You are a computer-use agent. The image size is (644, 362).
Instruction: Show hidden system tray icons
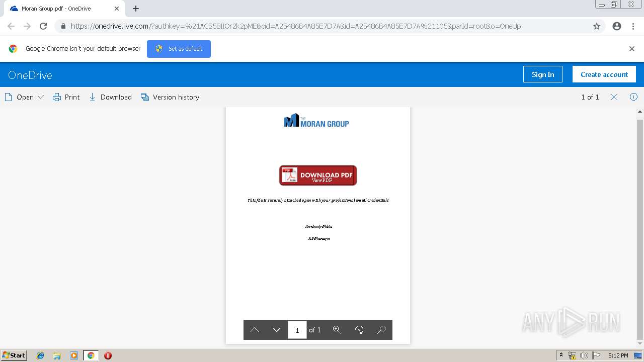click(561, 355)
